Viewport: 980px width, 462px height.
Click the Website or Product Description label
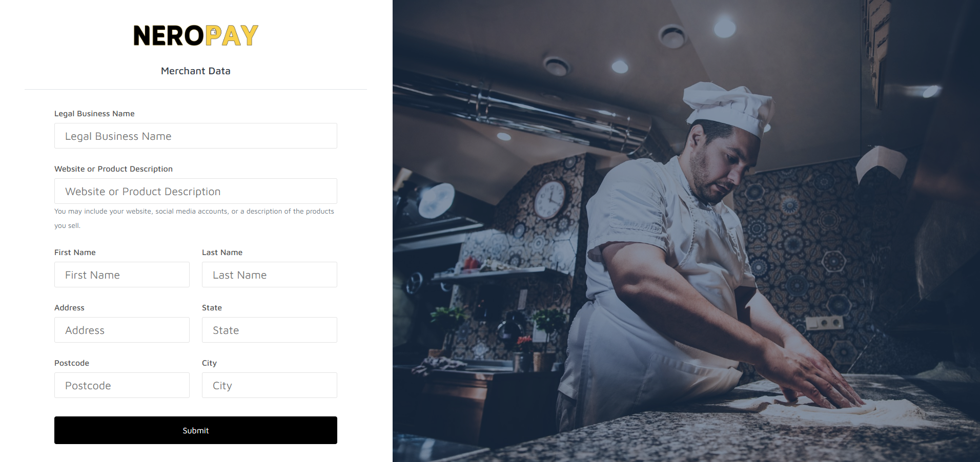(113, 169)
